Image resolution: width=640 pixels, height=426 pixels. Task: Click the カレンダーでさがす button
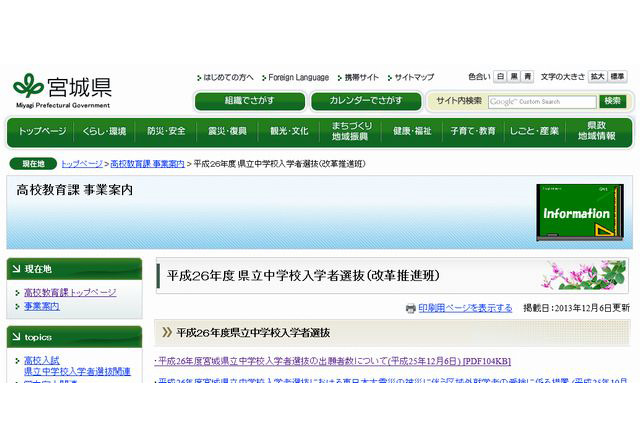(366, 101)
